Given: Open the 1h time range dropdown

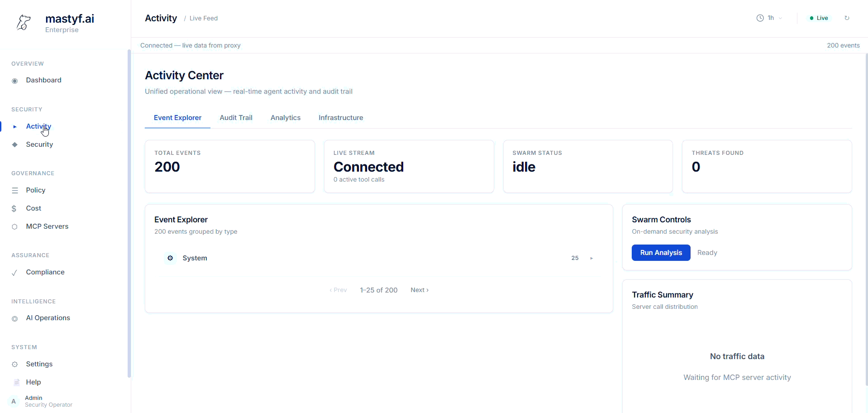Looking at the screenshot, I should (x=769, y=18).
